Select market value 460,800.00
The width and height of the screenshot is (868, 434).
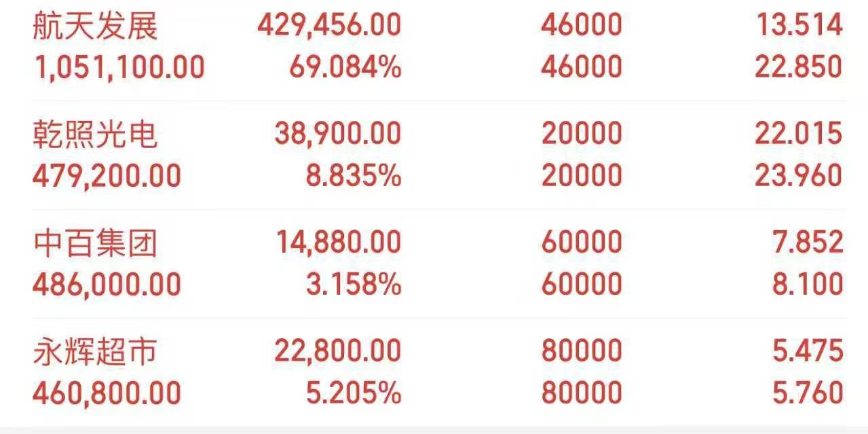107,393
